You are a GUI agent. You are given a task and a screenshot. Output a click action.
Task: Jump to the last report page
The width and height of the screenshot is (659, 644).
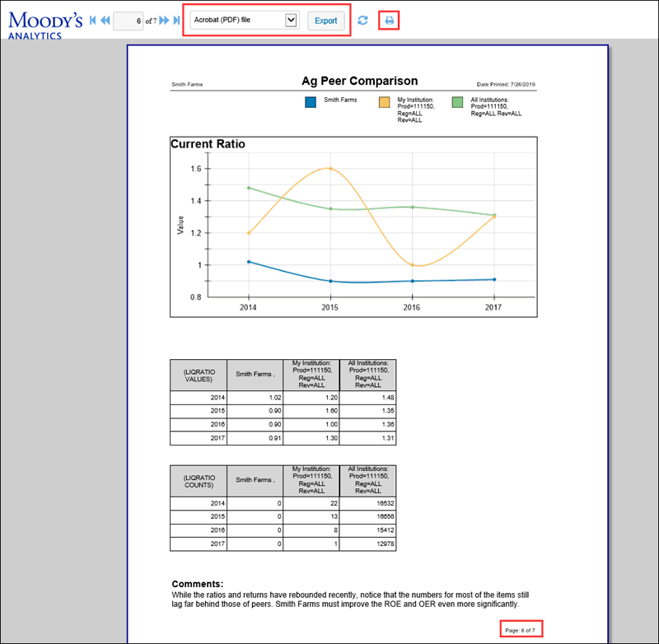(175, 20)
